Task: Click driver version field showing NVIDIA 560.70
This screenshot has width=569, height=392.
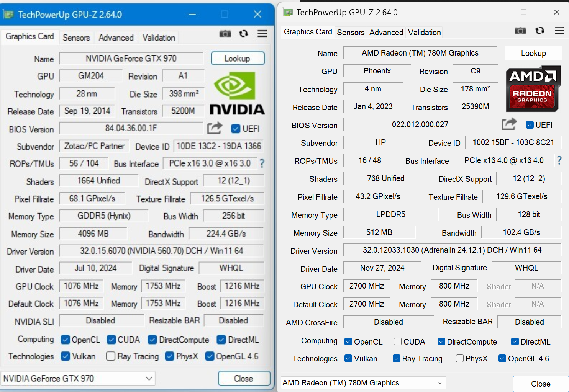Action: coord(161,251)
